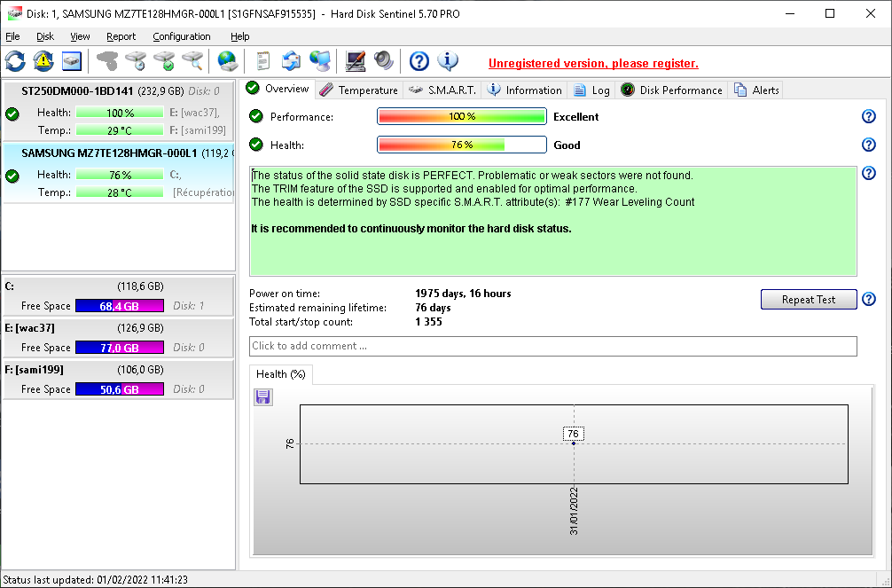Switch to the Overview tab
This screenshot has height=588, width=892.
278,89
